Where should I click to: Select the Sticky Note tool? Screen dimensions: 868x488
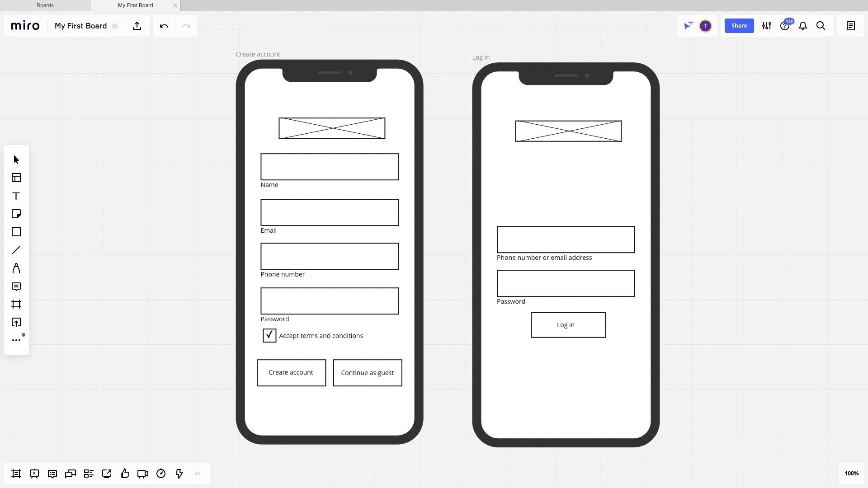[x=16, y=213]
